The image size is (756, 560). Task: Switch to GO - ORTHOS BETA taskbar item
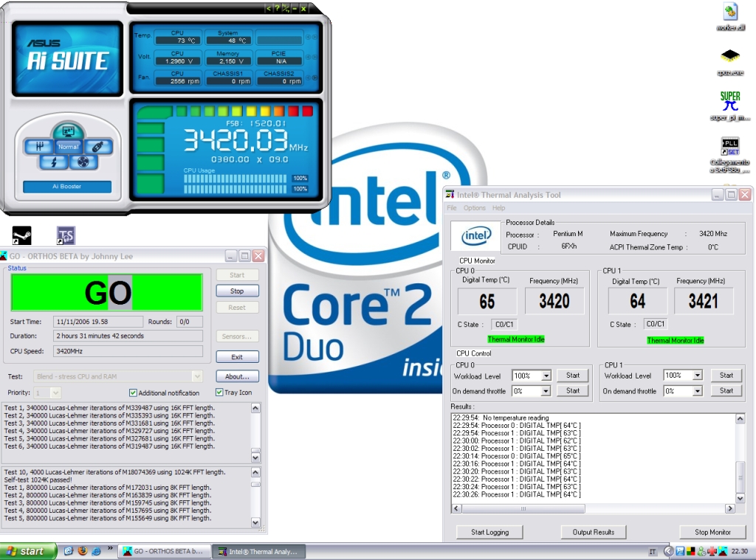coord(165,551)
